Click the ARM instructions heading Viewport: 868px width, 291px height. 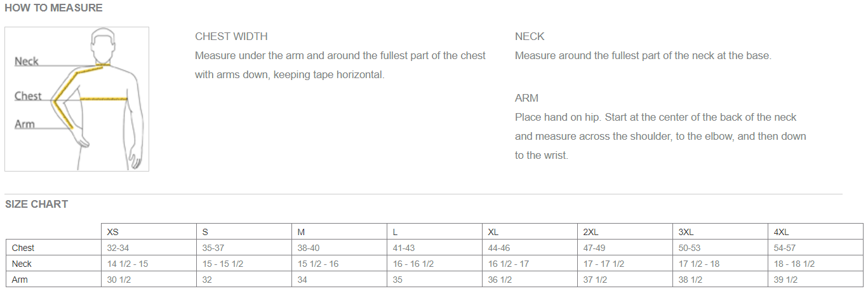(526, 98)
